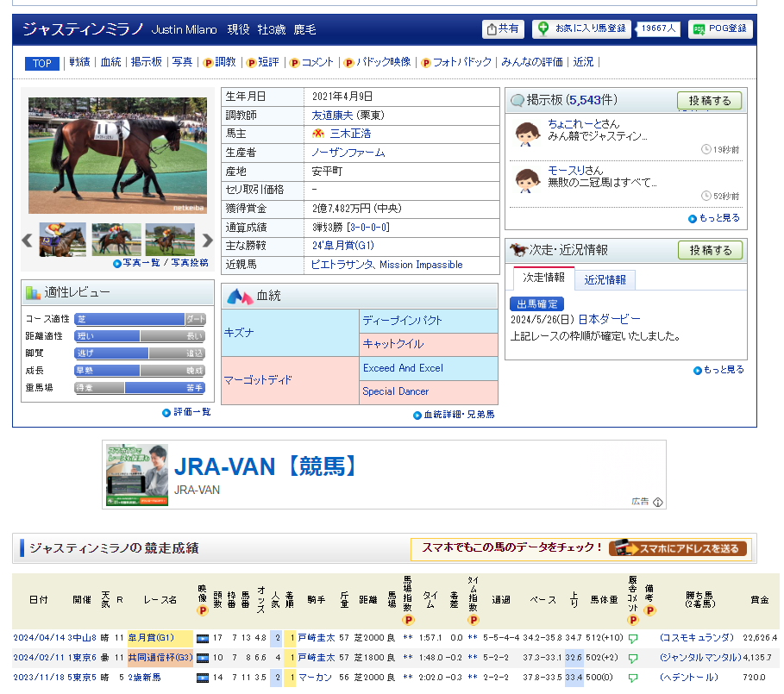The image size is (784, 694).
Task: Add horse to favorites with お気に入り馬登録
Action: point(582,29)
